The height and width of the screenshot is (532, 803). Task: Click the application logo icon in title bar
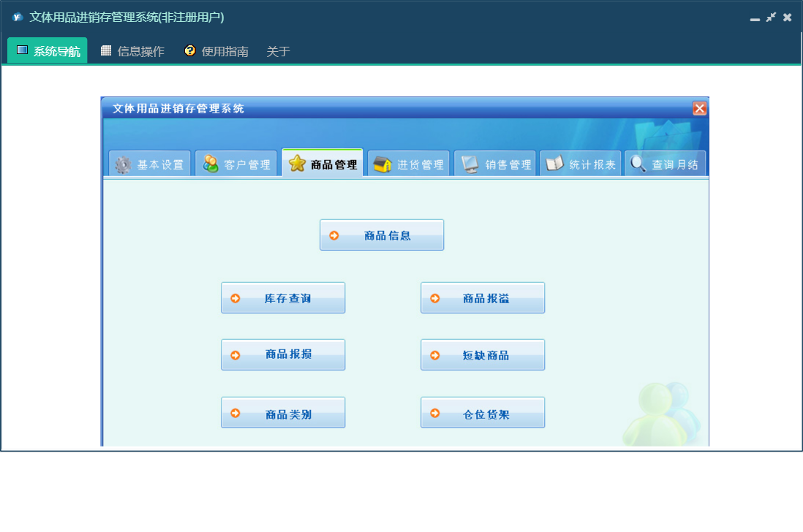[x=18, y=17]
